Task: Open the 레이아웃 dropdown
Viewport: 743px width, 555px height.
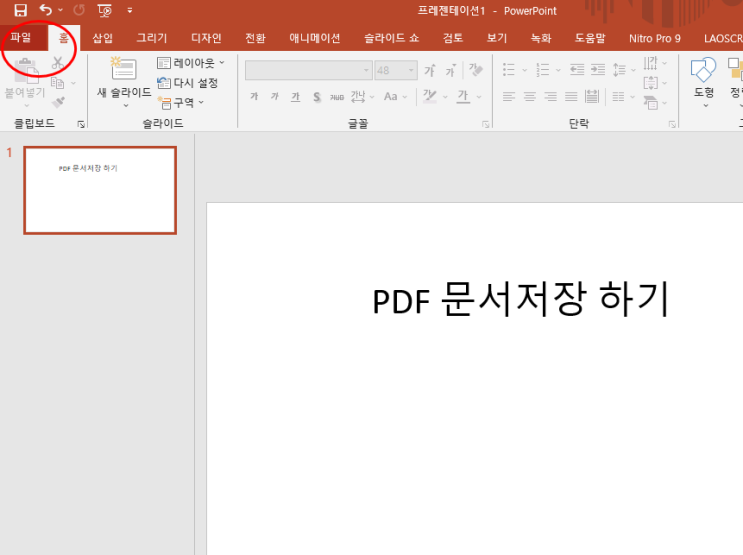Action: click(x=190, y=63)
